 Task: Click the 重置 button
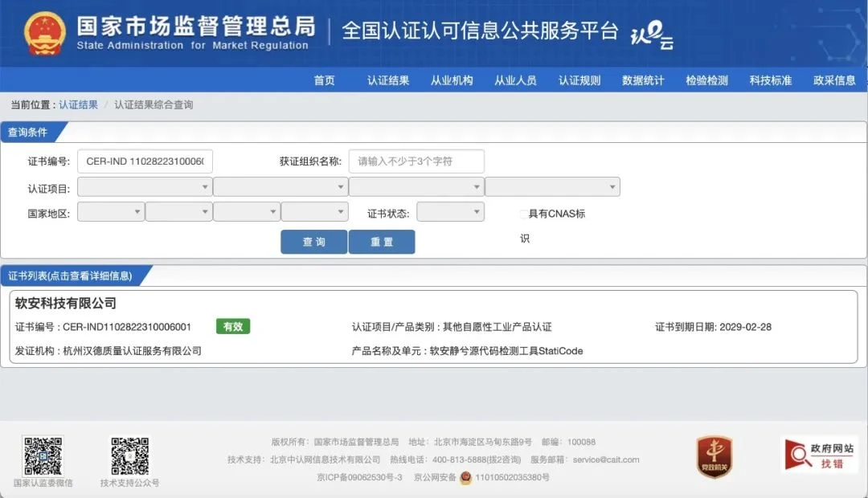(x=382, y=242)
